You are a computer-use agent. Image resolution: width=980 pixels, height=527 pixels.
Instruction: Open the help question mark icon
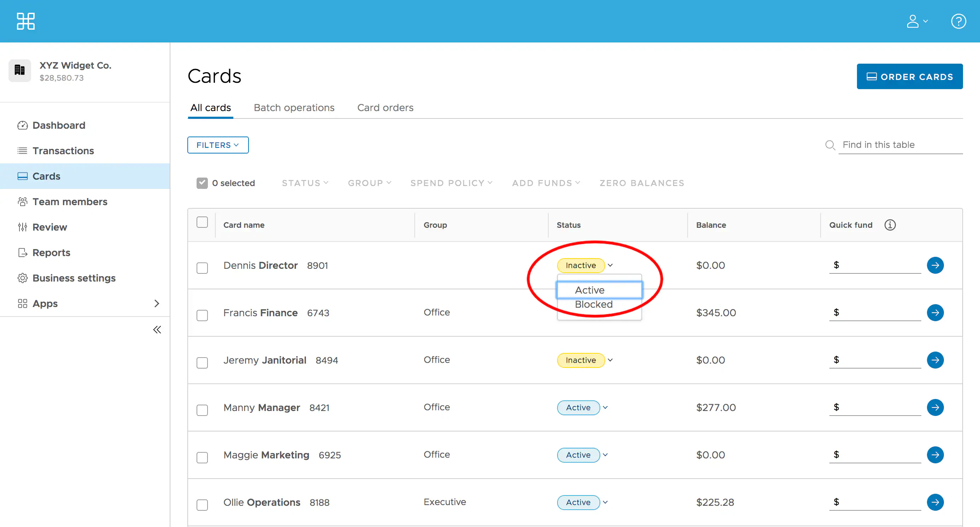[958, 21]
